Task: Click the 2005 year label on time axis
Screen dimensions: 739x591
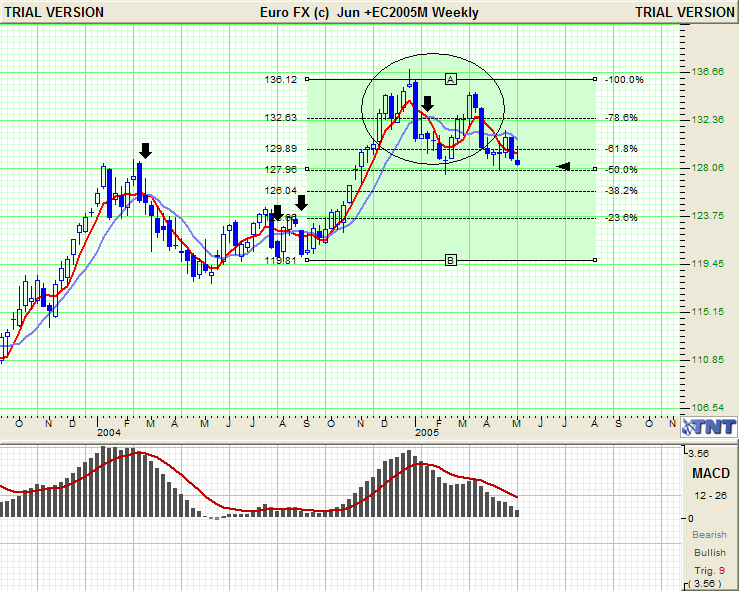Action: pos(427,432)
